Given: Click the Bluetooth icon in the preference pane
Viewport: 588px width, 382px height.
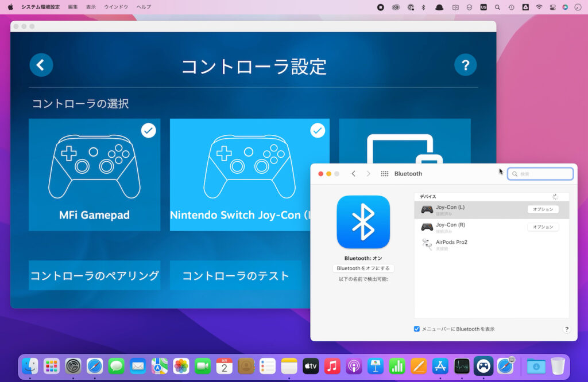Looking at the screenshot, I should (363, 222).
